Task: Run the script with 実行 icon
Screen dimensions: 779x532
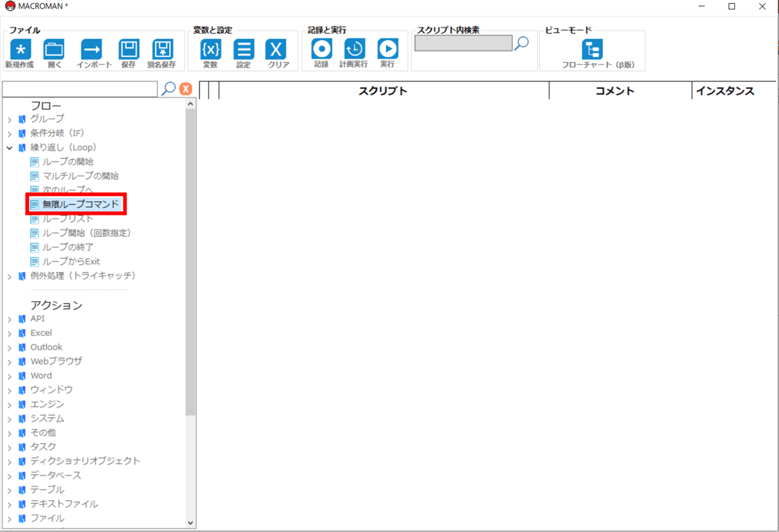Action: click(388, 49)
